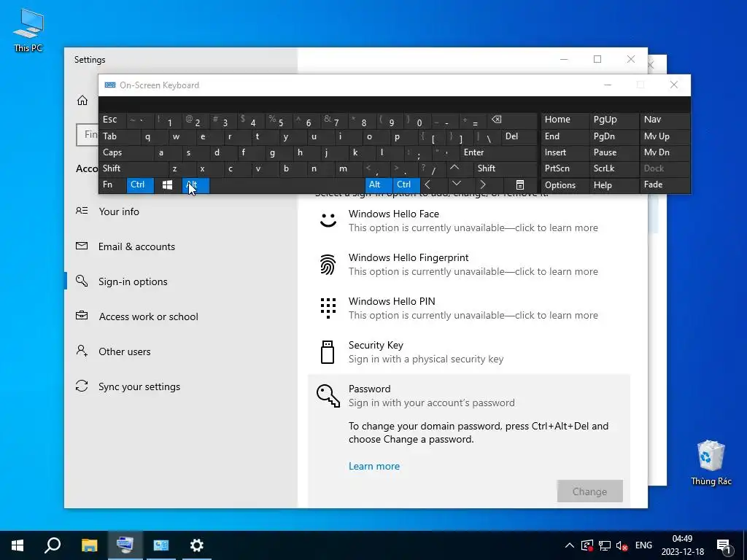The image size is (747, 560).
Task: Toggle ScrLk key on On-Screen Keyboard
Action: click(x=614, y=168)
